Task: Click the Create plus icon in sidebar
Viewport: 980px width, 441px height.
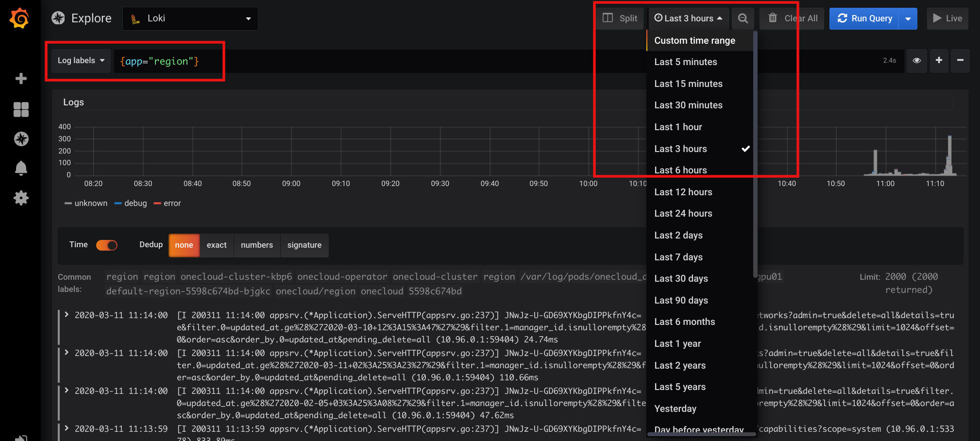Action: 21,79
